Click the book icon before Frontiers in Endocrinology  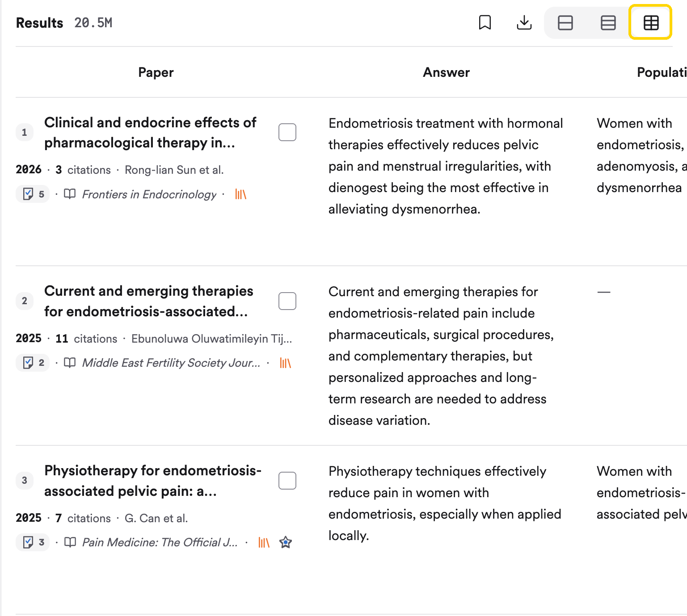click(70, 194)
